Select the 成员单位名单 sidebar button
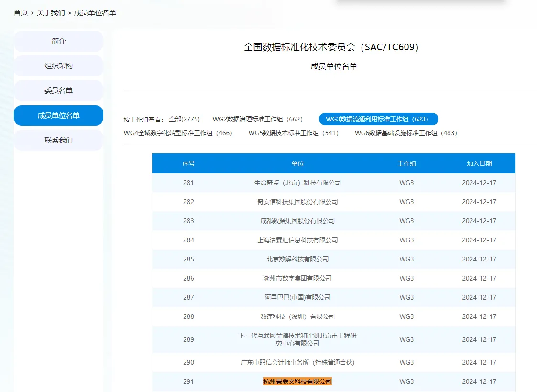This screenshot has width=537, height=392. click(x=58, y=116)
